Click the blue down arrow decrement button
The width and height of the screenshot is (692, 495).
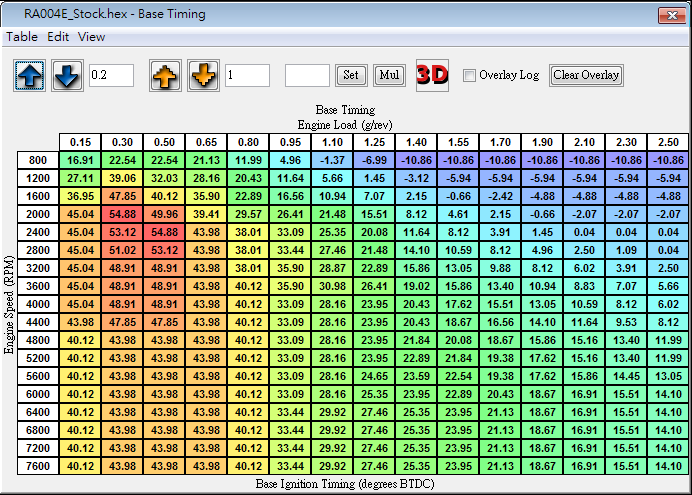pos(67,75)
